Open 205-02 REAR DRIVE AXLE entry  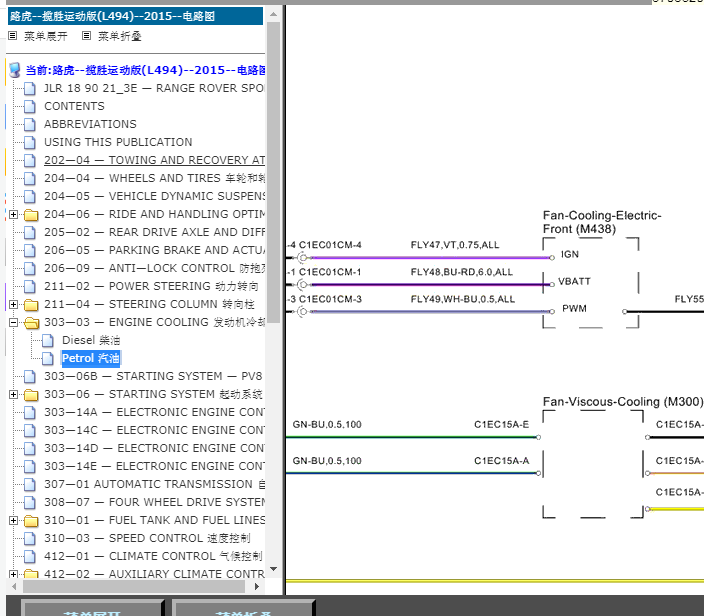[x=154, y=232]
